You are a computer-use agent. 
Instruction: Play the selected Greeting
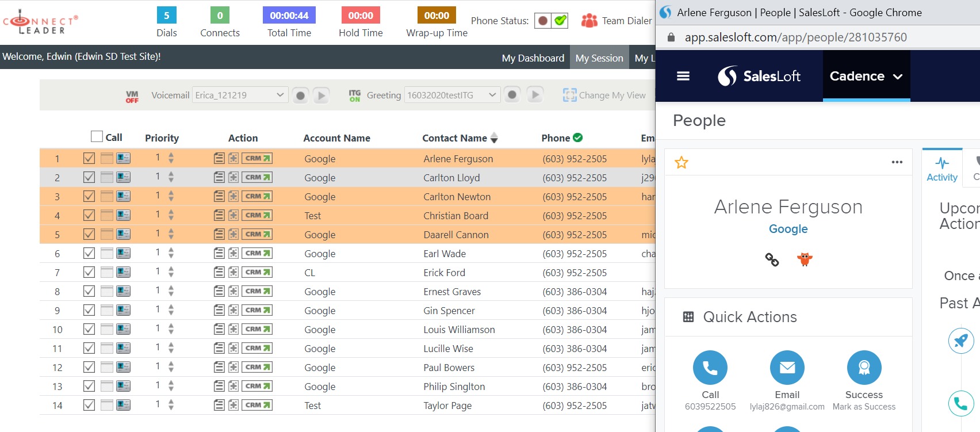point(535,95)
